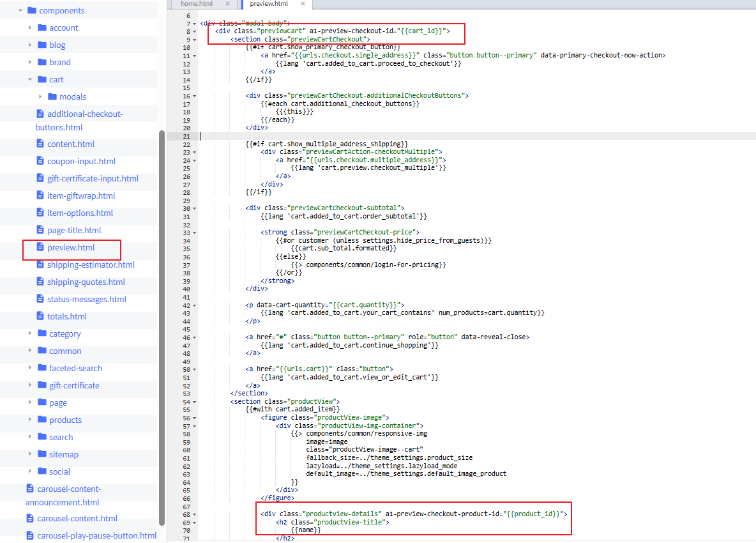Click the content.html file icon
Viewport: 756px width, 543px height.
[40, 144]
